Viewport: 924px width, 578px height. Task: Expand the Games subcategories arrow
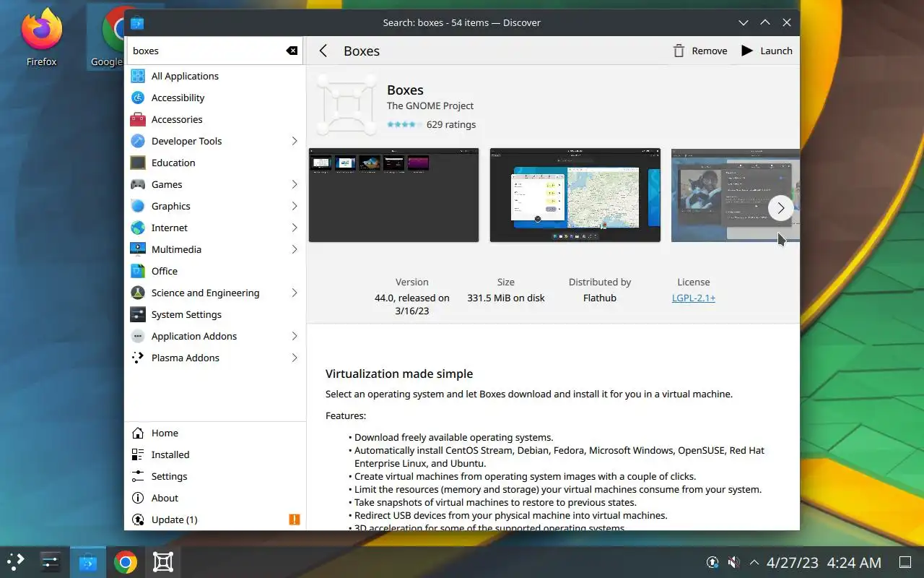tap(295, 184)
